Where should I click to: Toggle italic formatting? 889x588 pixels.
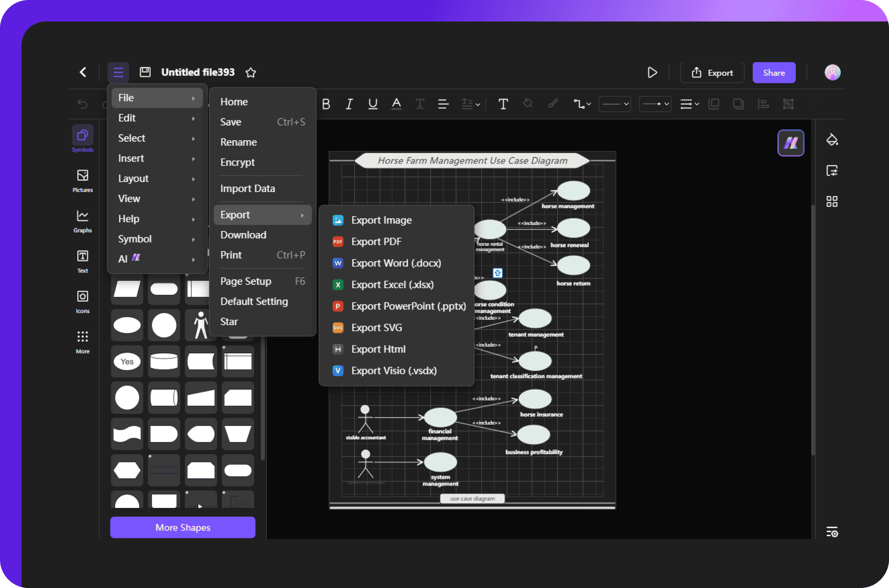[x=349, y=104]
